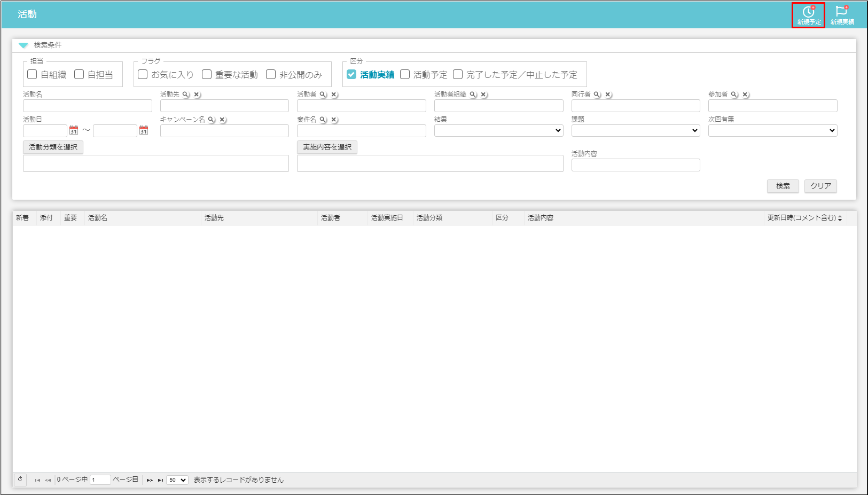Open the 新規実績 new result icon
868x495 pixels.
(x=842, y=15)
